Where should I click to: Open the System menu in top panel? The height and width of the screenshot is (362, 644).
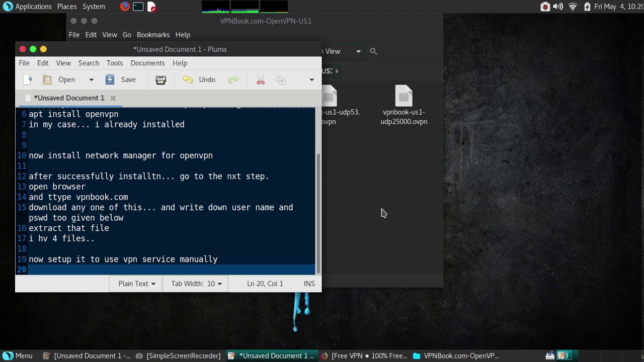point(94,7)
